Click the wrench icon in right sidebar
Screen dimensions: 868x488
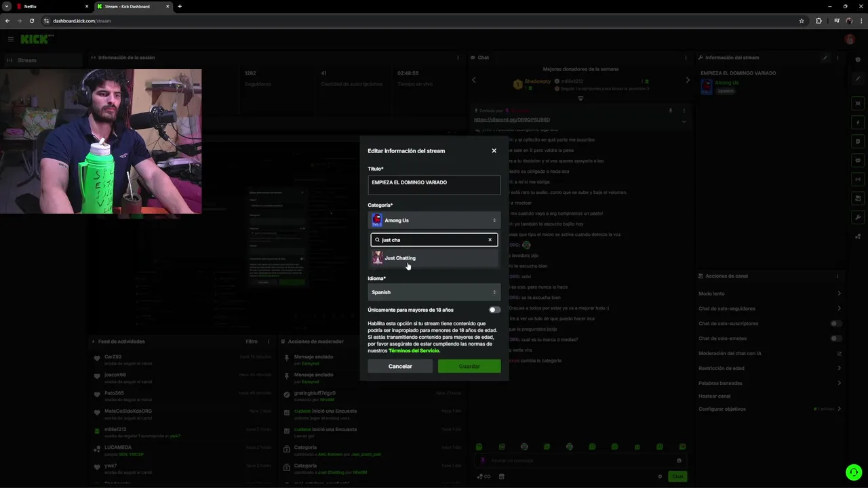click(x=858, y=218)
